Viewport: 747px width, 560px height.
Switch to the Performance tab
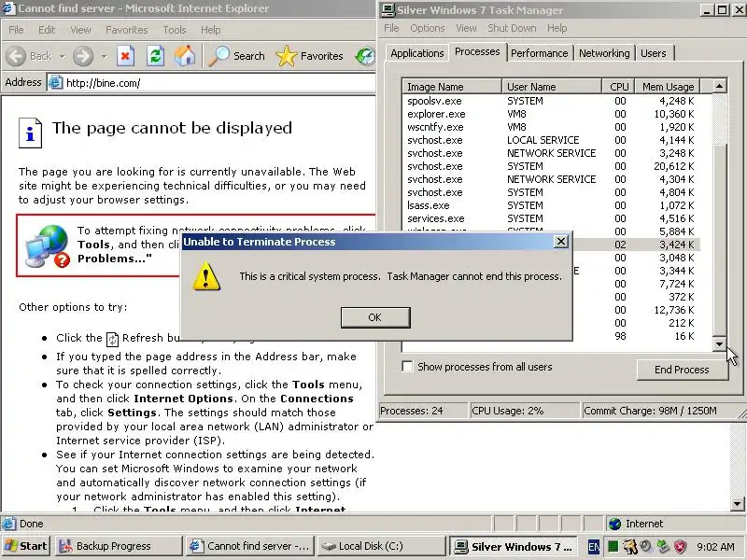point(540,53)
